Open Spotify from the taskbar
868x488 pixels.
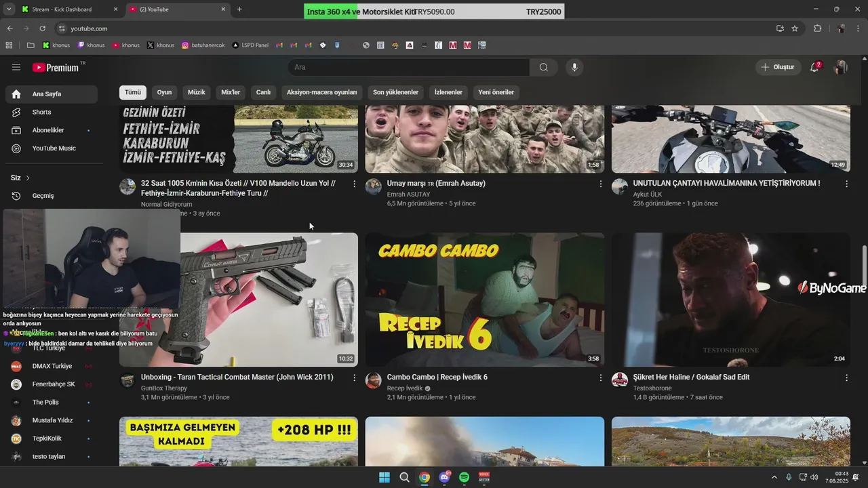[464, 477]
